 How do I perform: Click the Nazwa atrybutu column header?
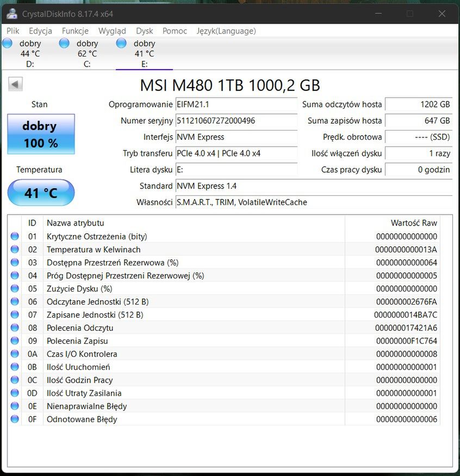[x=194, y=223]
